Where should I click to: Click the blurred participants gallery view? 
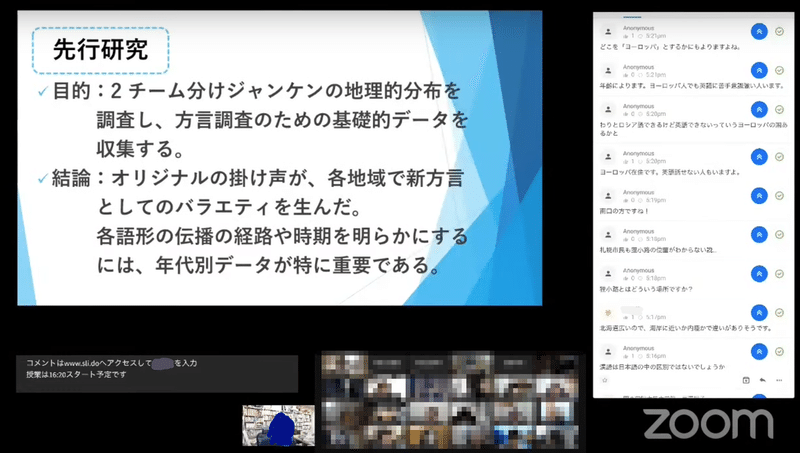click(x=451, y=401)
